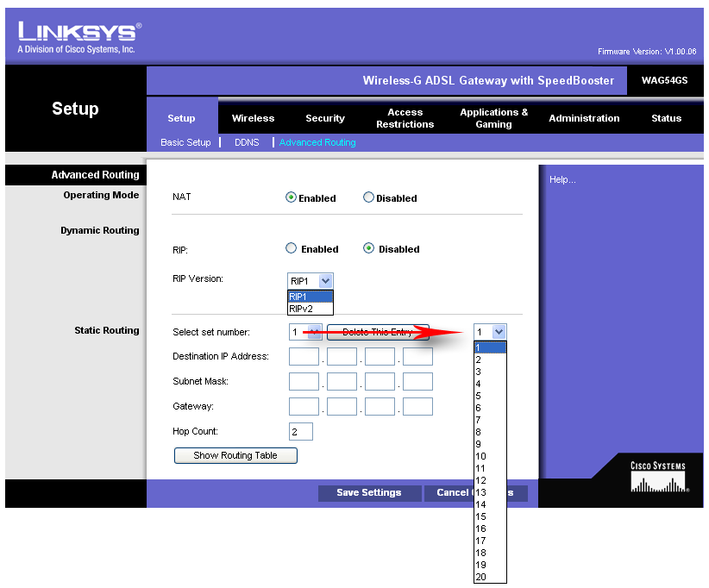Select NAT Enabled radio button

(x=291, y=197)
